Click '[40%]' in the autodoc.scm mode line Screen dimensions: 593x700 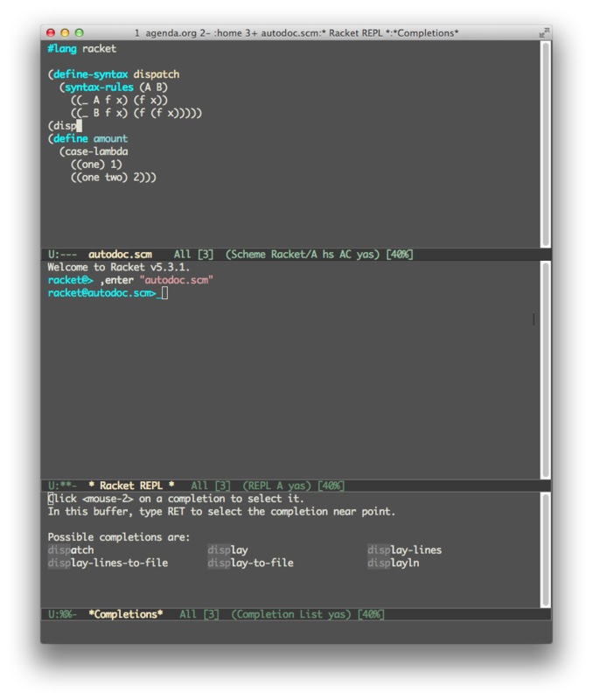point(400,255)
